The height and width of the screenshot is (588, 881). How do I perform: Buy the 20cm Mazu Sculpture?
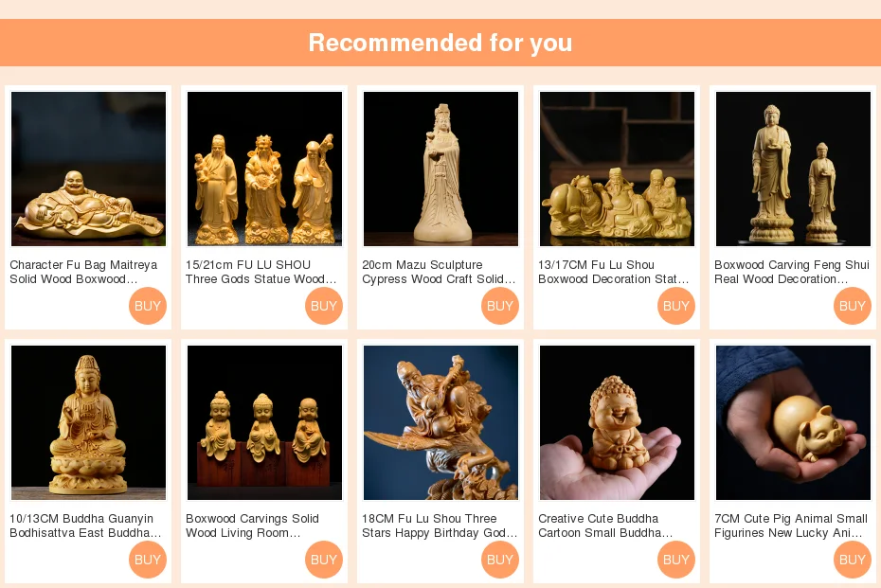pos(500,306)
